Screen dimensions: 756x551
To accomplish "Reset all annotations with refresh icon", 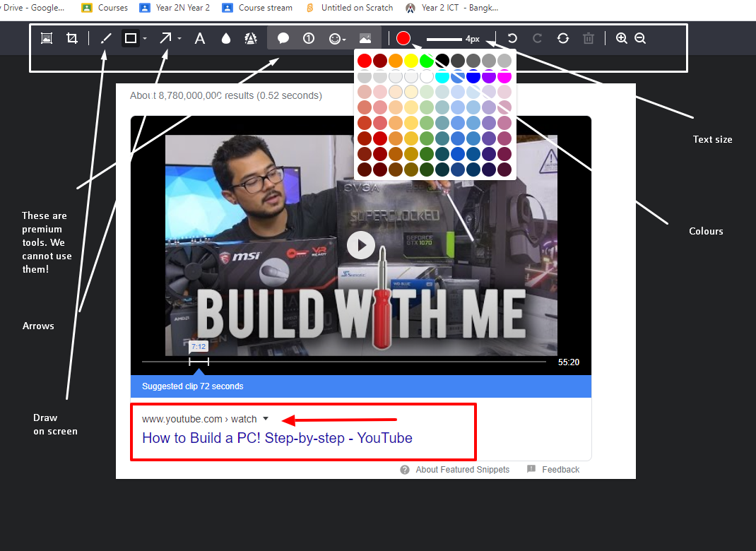I will coord(562,38).
